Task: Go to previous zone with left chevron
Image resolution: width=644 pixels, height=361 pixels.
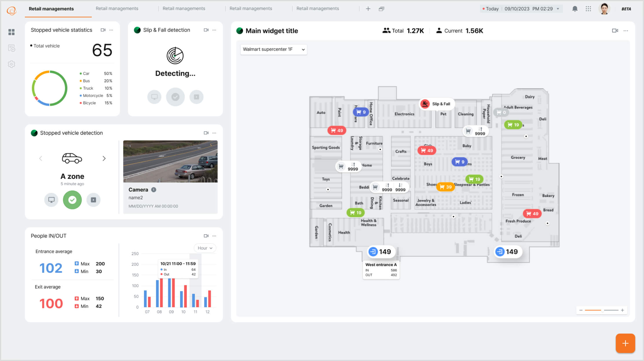Action: point(41,159)
